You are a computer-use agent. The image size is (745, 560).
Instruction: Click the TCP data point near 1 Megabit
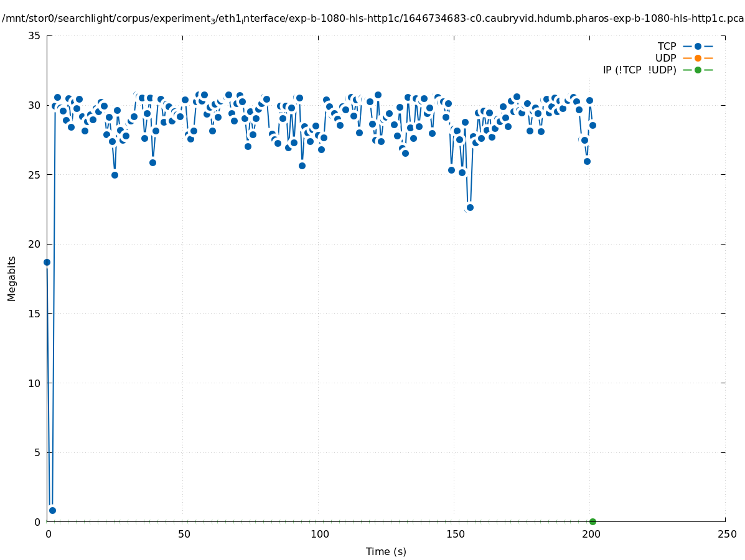[52, 510]
